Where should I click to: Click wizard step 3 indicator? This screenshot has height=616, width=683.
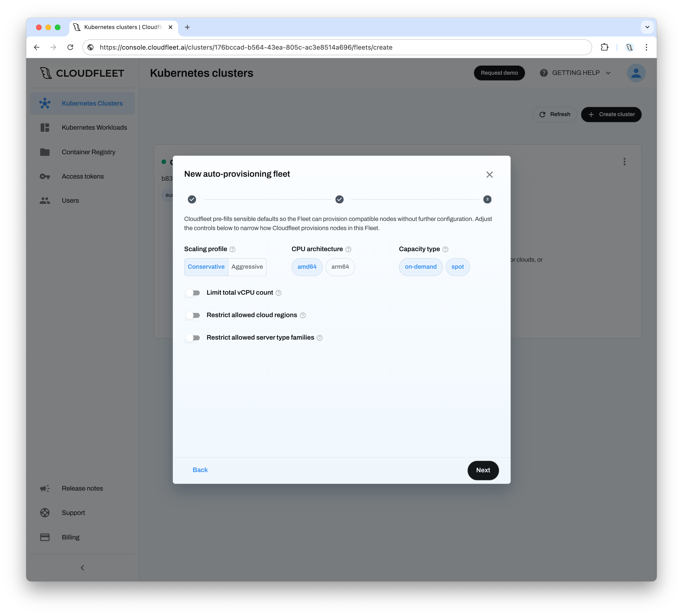[487, 199]
